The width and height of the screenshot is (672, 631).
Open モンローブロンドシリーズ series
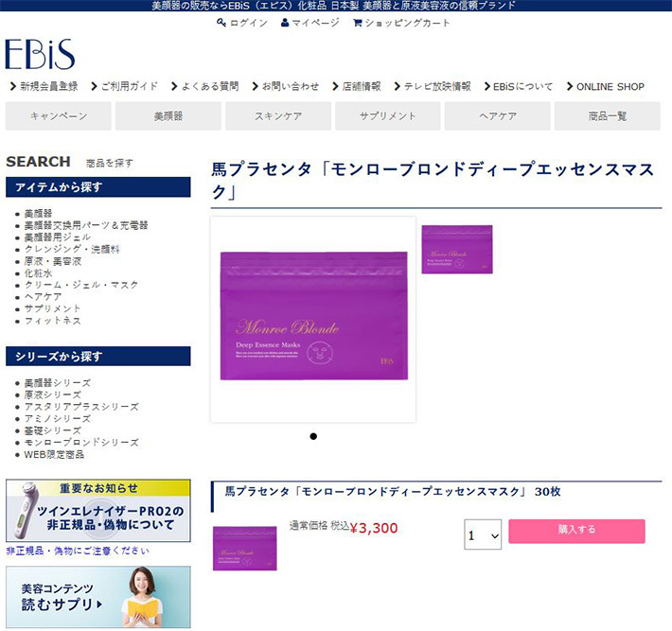click(81, 443)
